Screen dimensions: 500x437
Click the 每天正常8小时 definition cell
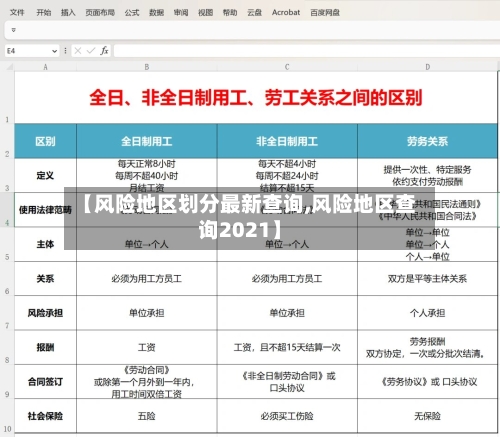[x=147, y=175]
